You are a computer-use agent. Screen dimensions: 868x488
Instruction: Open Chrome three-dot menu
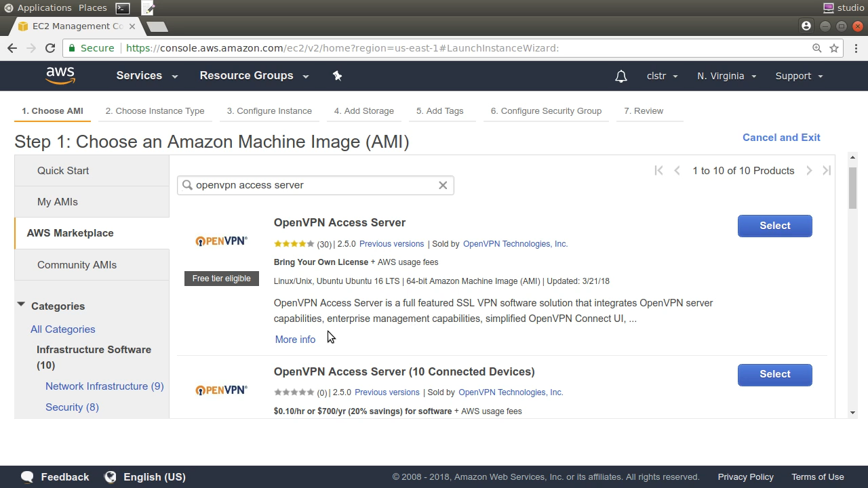coord(856,48)
